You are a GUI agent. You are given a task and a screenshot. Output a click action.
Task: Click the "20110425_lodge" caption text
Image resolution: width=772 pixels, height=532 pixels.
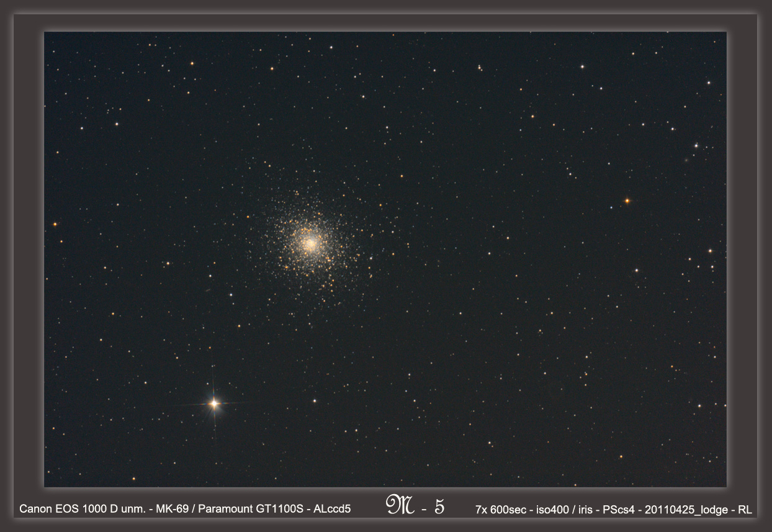(x=686, y=510)
